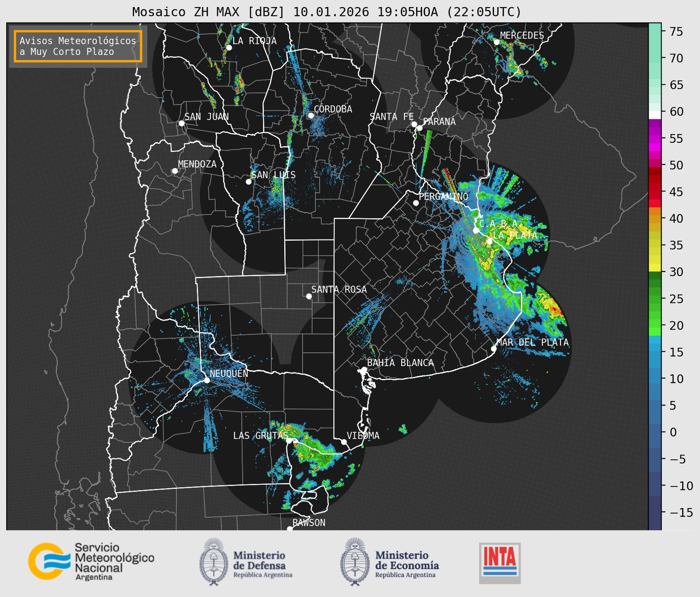Click the MAR DEL PLATA label text
700x597 pixels.
click(x=532, y=343)
